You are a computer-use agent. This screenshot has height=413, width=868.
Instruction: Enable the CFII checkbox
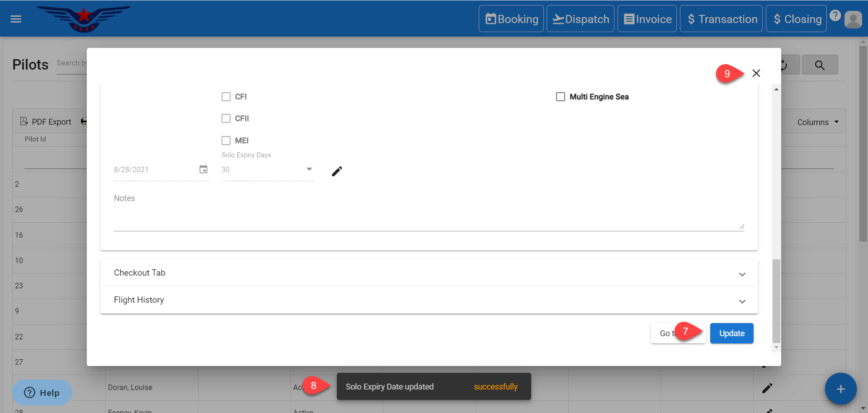click(x=226, y=118)
